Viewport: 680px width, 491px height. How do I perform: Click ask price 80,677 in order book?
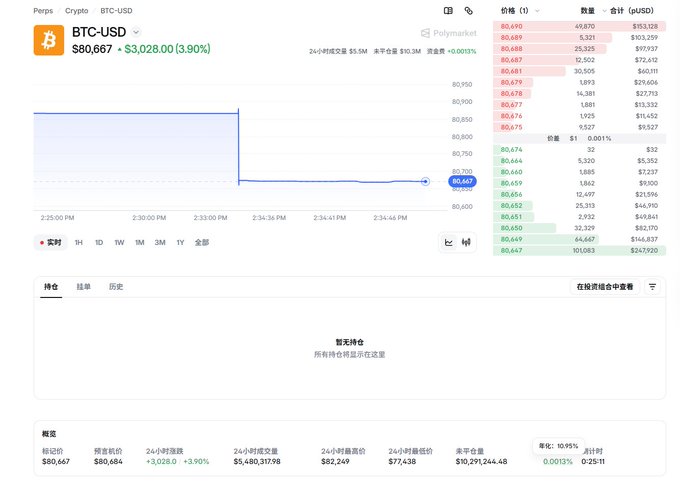point(511,105)
